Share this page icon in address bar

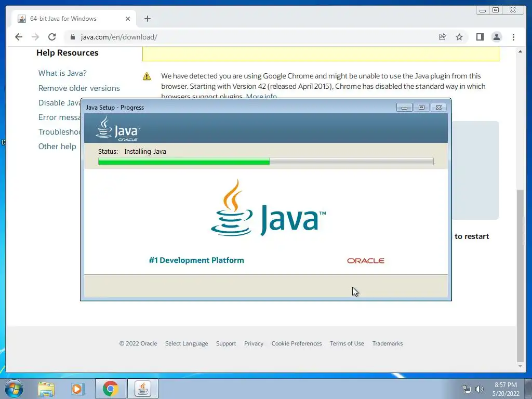pos(442,37)
